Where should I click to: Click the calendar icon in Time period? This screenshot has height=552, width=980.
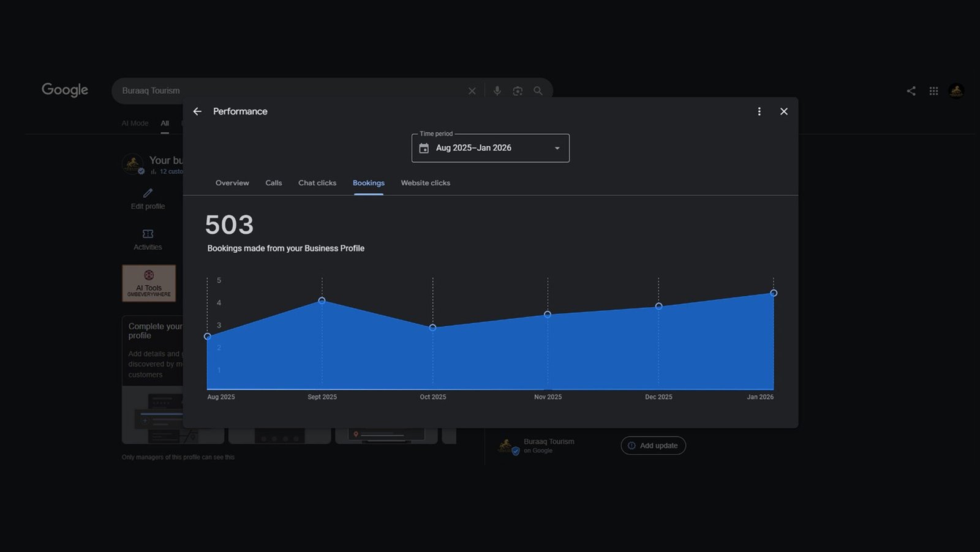[424, 148]
